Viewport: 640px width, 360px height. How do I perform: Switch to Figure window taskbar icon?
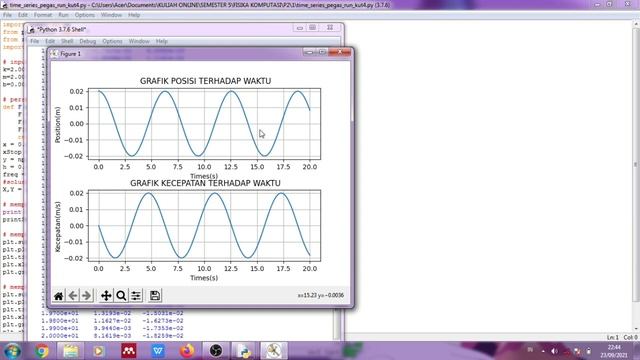[273, 351]
